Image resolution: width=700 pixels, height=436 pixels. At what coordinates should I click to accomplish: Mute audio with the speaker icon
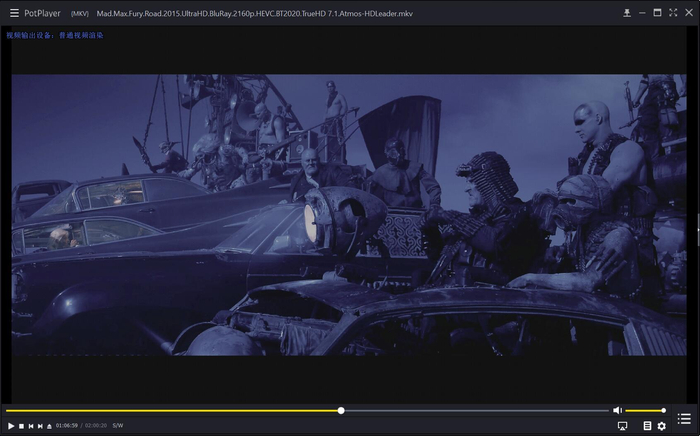pyautogui.click(x=617, y=410)
